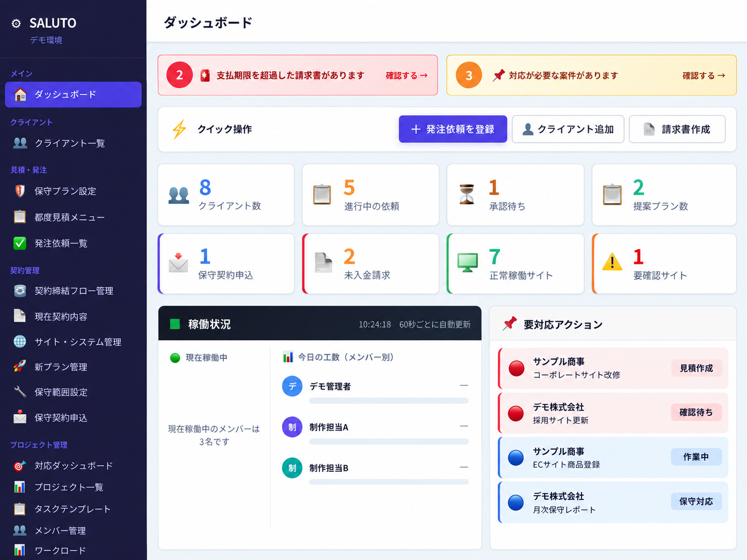Click the globe icon beside サイト・システム管理
Screen dimensions: 747x560
(x=20, y=341)
